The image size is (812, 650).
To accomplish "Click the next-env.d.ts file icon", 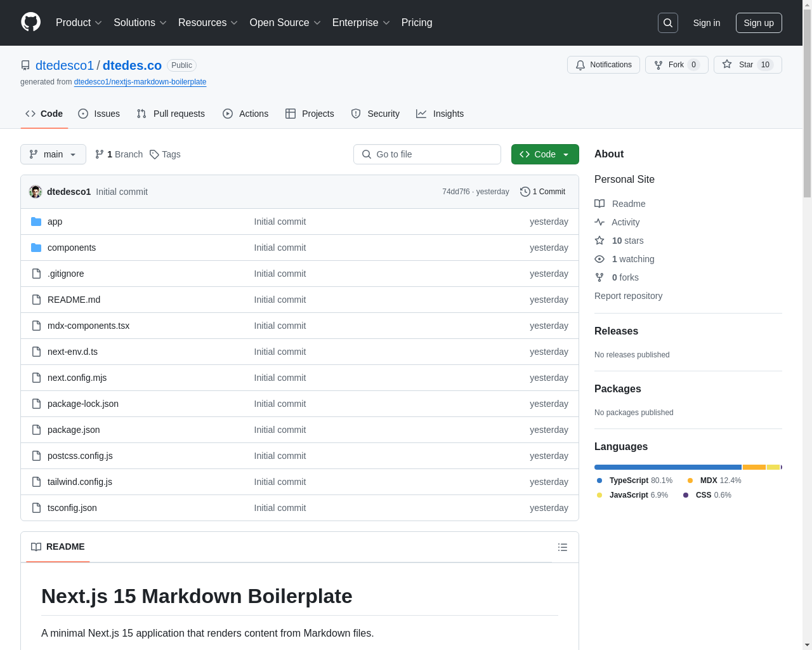I will (x=36, y=352).
